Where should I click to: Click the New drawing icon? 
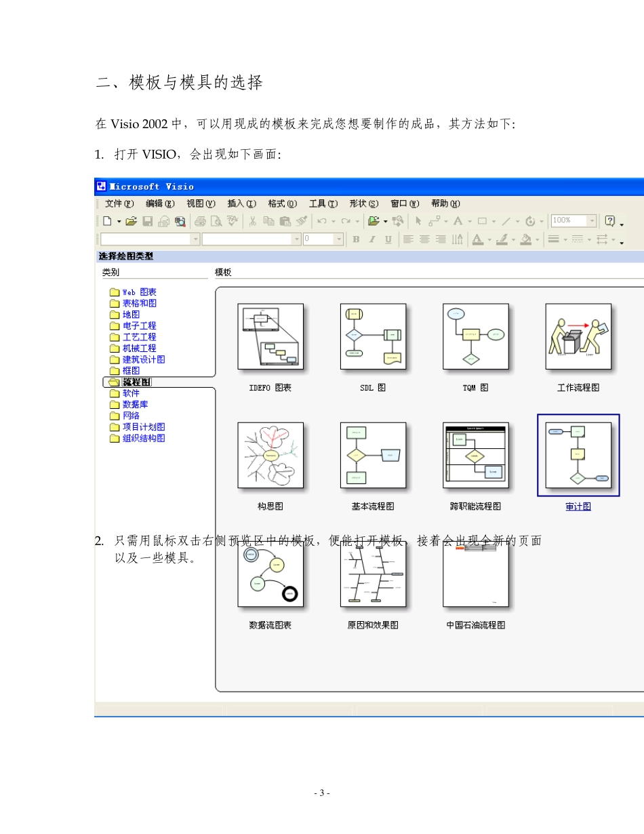point(107,221)
